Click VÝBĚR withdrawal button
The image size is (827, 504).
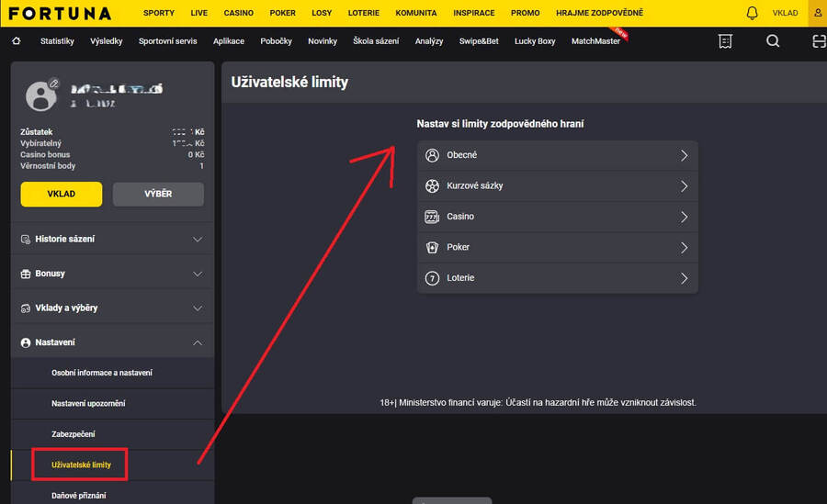pos(158,194)
